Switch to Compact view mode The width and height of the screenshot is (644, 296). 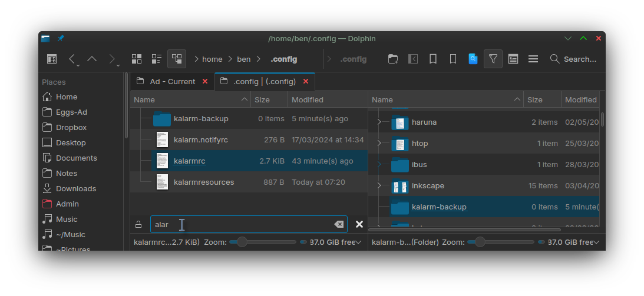157,59
